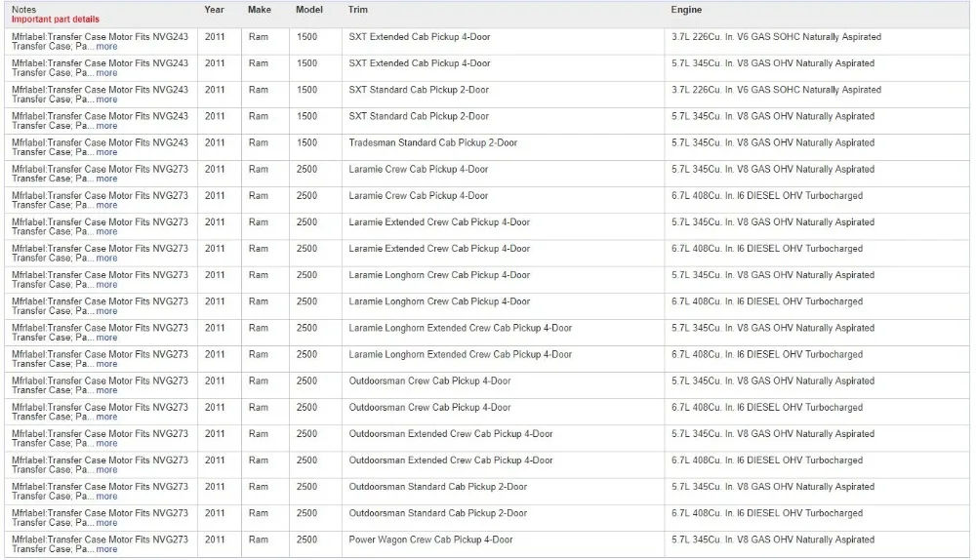Image resolution: width=976 pixels, height=560 pixels.
Task: Click 'Laramie Extended Crew Cab Pickup 4-Door' in 5.7L row
Action: (439, 222)
